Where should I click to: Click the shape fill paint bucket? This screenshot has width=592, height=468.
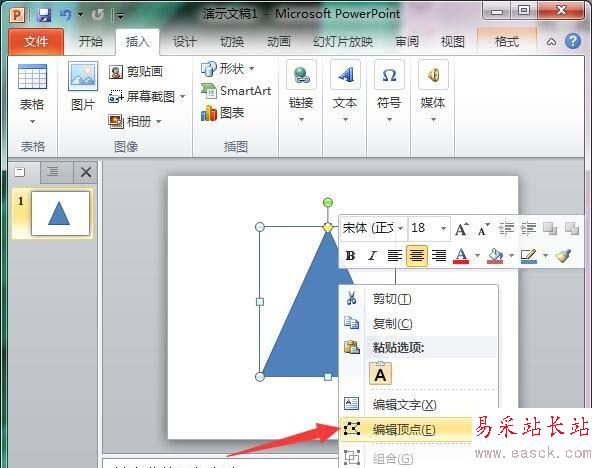[495, 256]
